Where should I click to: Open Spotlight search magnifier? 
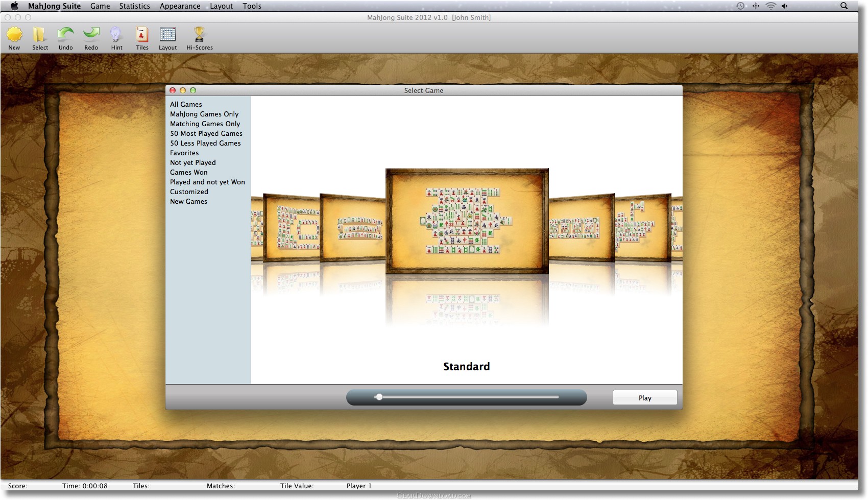[844, 6]
